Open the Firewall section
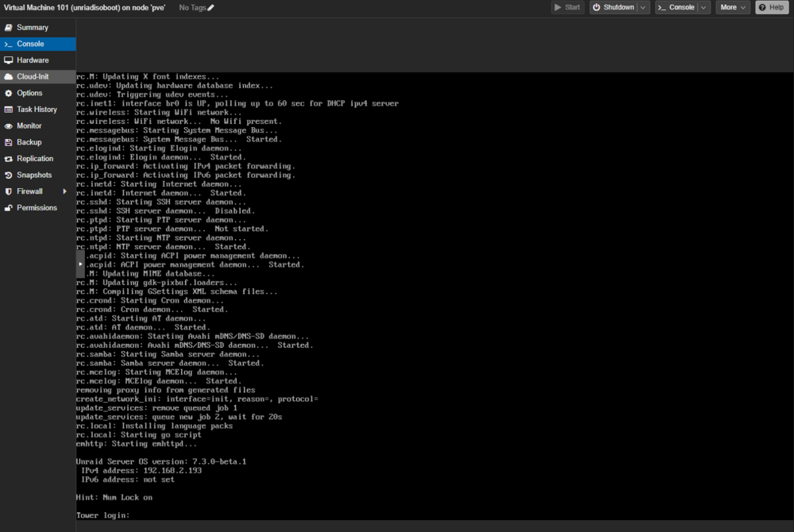Image resolution: width=794 pixels, height=532 pixels. coord(38,191)
